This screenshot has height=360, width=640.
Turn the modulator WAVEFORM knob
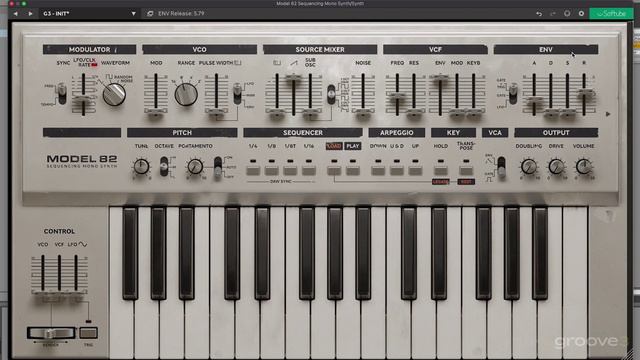click(114, 94)
